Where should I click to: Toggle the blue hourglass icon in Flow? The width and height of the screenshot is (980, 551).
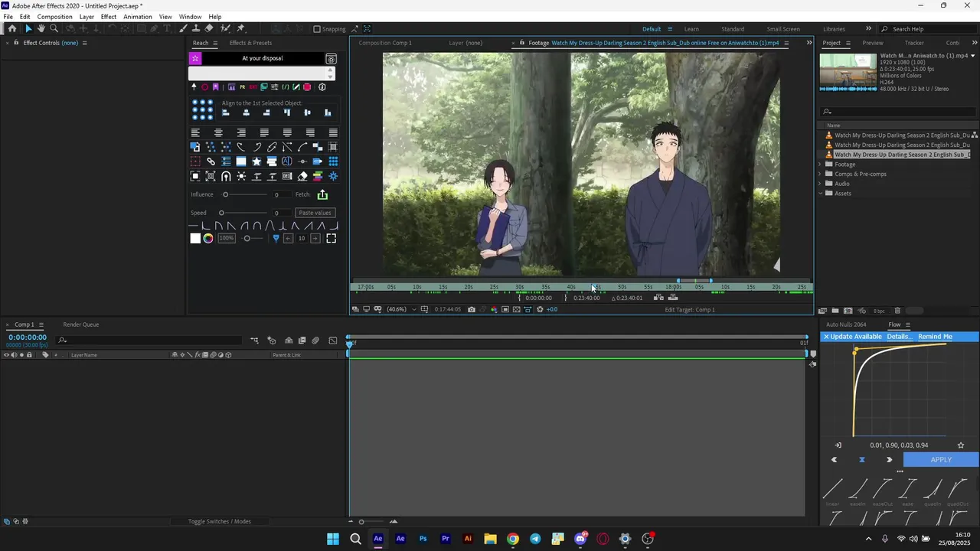click(x=862, y=460)
